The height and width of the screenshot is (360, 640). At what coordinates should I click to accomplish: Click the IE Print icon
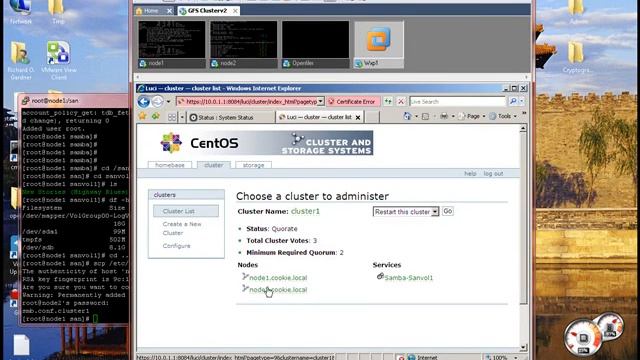coord(444,117)
